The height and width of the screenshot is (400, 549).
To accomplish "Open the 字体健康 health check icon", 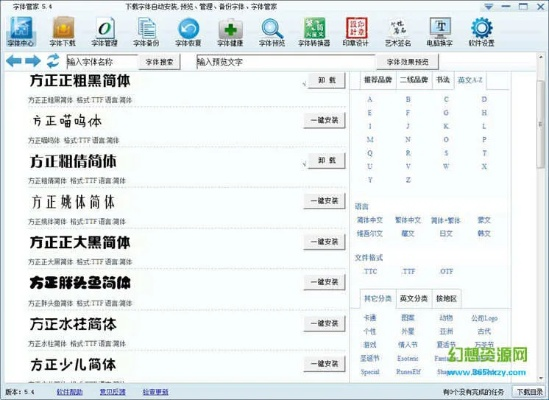I will [230, 31].
